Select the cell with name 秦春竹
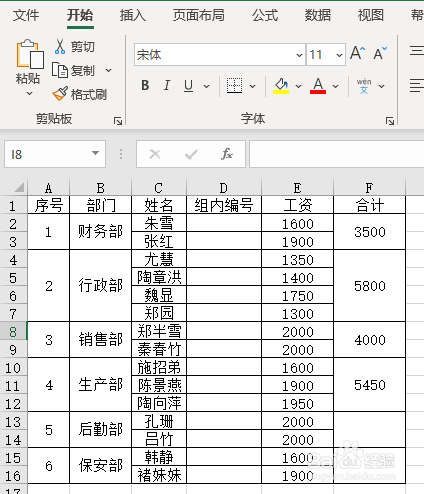The image size is (424, 494). [159, 349]
